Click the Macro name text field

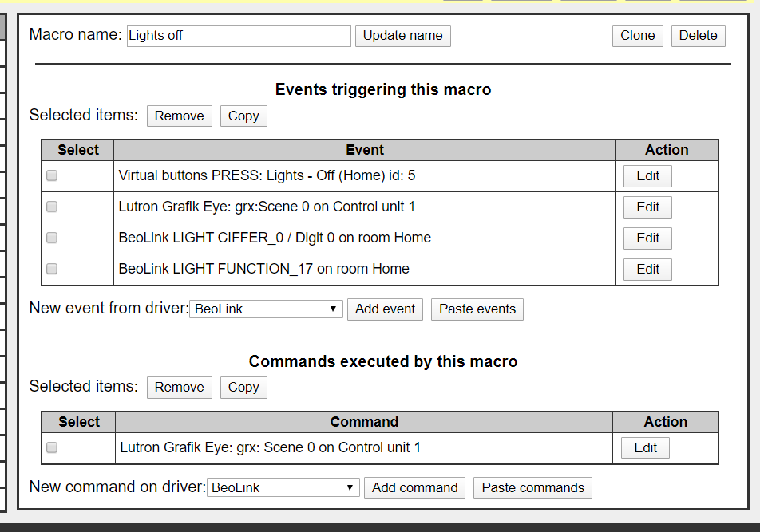238,36
